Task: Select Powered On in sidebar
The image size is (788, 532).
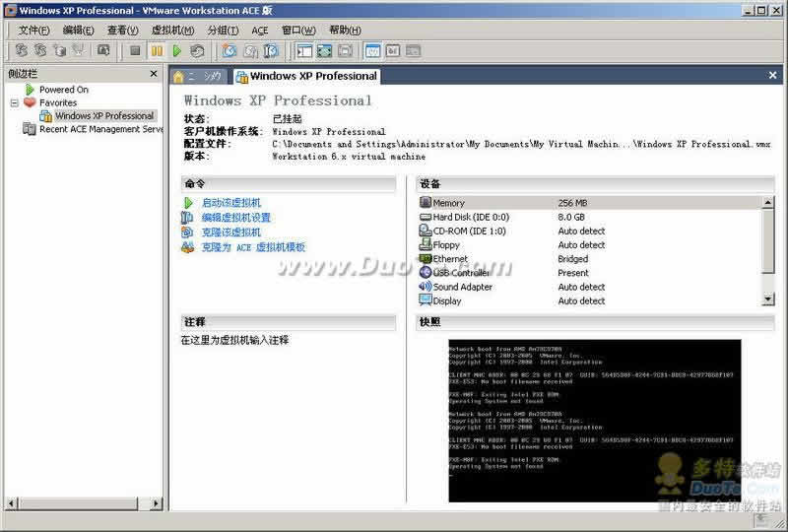Action: (63, 90)
